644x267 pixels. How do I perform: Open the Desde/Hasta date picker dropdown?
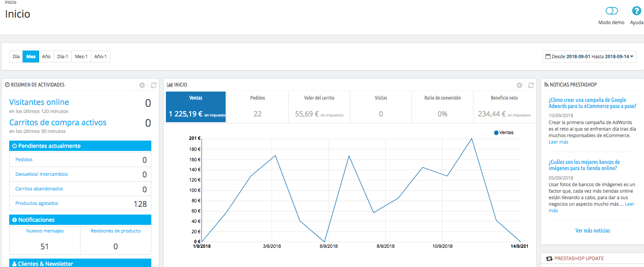click(x=589, y=56)
